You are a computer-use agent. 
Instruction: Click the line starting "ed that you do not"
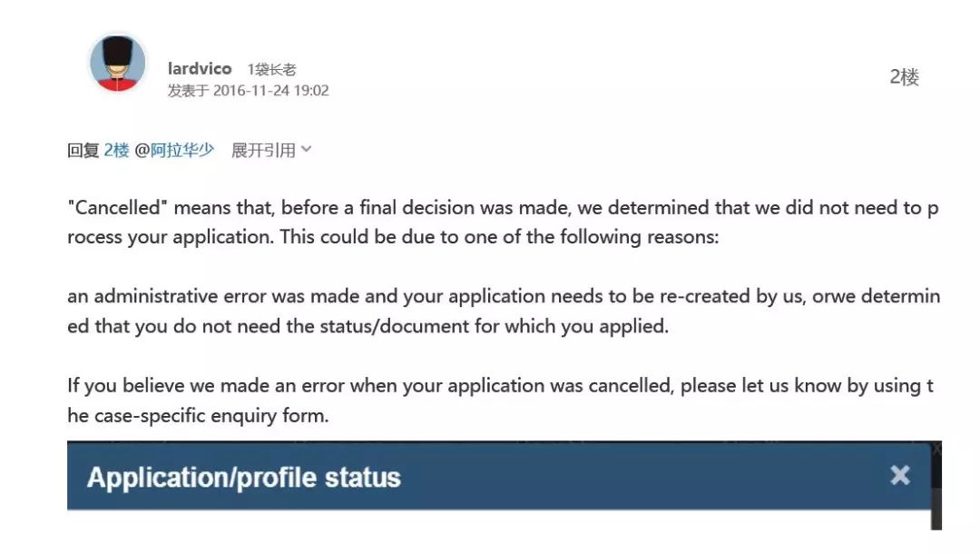pos(367,326)
